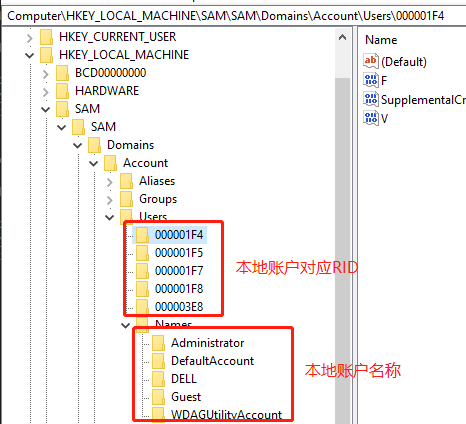Select the 000001F8 key label
This screenshot has width=466, height=424.
(179, 289)
